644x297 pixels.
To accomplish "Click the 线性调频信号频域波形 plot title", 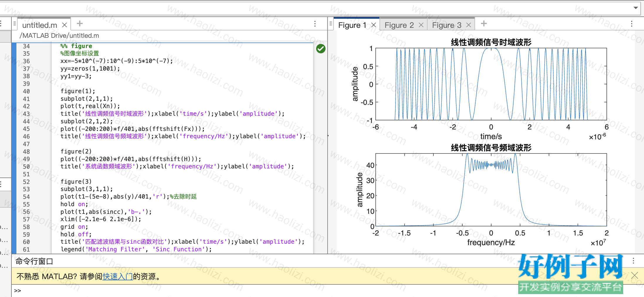I will pyautogui.click(x=491, y=148).
